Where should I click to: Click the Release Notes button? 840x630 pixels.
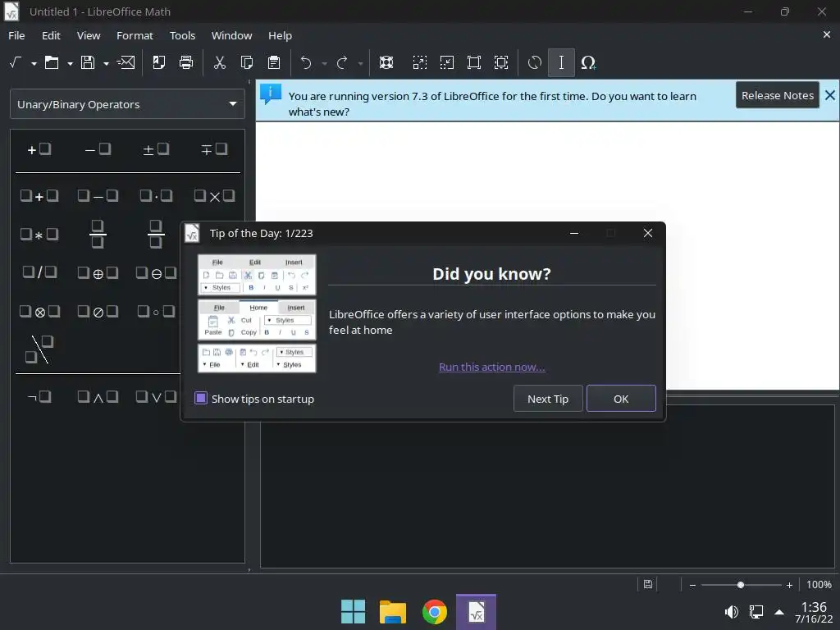(778, 95)
